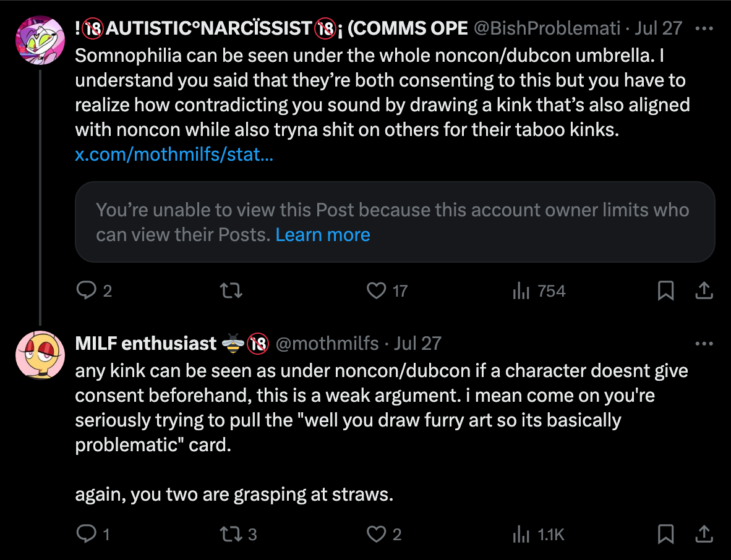The width and height of the screenshot is (731, 560).
Task: Open the @mothmilfs handle
Action: point(327,344)
